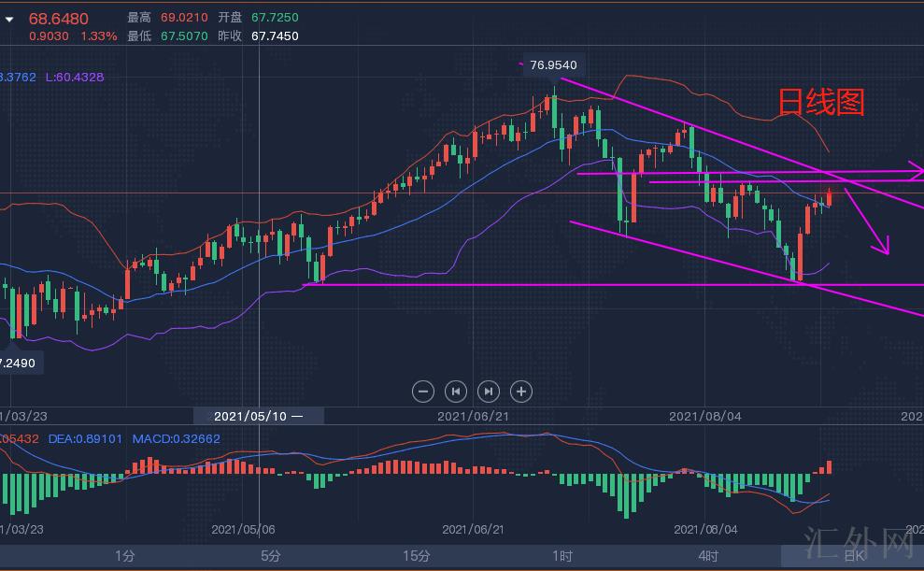The image size is (924, 571).
Task: Jump to the next candle with skip-forward icon
Action: coord(488,392)
